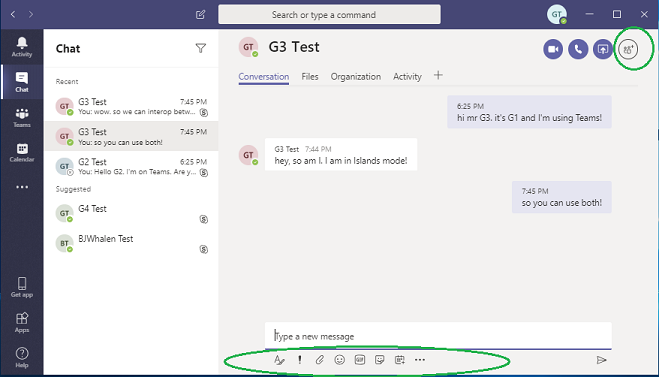
Task: Click the G3 Test title in chat header
Action: [x=294, y=47]
